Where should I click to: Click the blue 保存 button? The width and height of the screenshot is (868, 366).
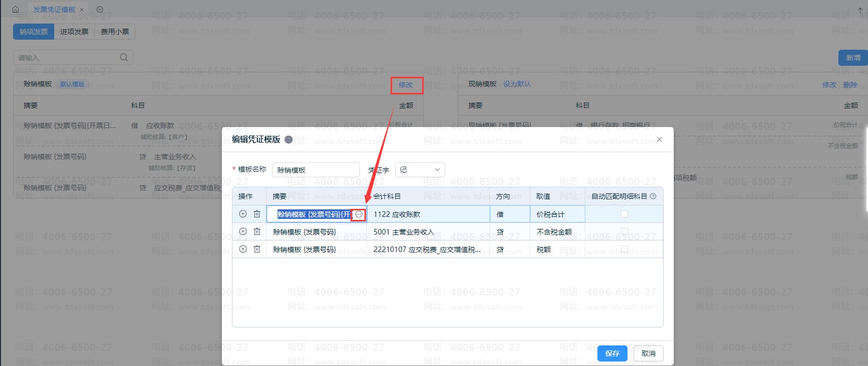(612, 353)
